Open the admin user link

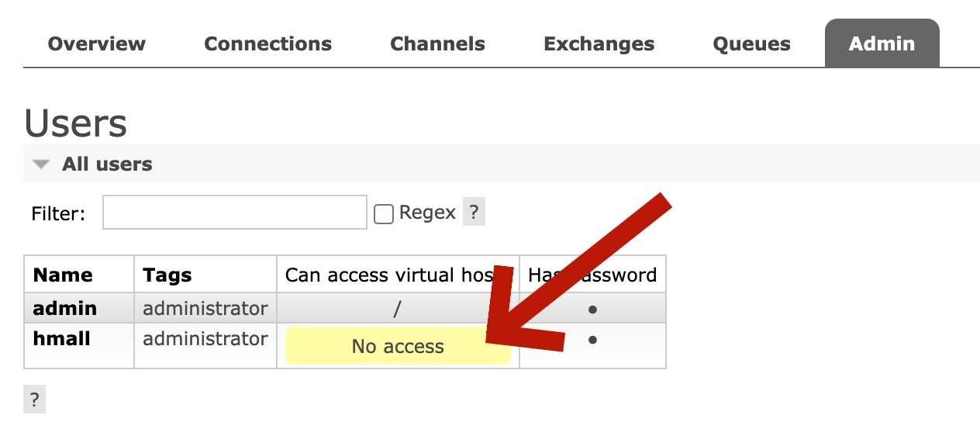tap(65, 308)
